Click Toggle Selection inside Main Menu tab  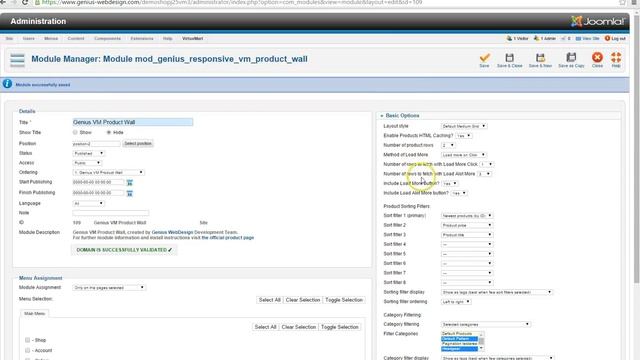click(340, 327)
